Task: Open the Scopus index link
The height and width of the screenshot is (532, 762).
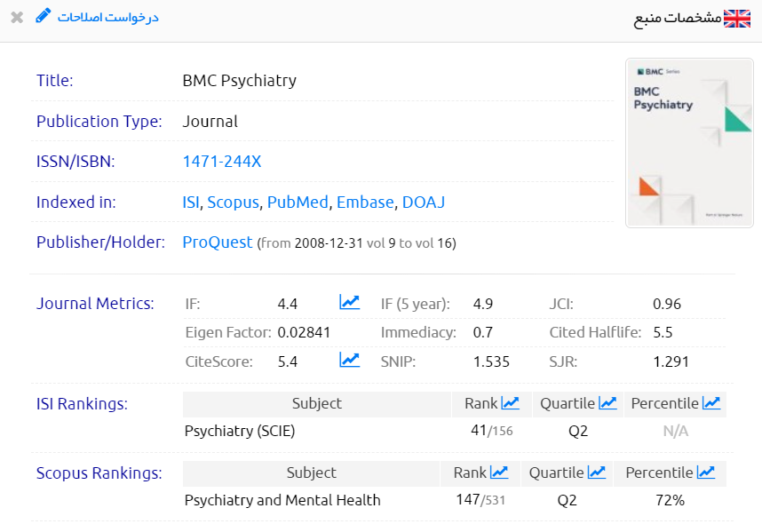Action: (233, 202)
